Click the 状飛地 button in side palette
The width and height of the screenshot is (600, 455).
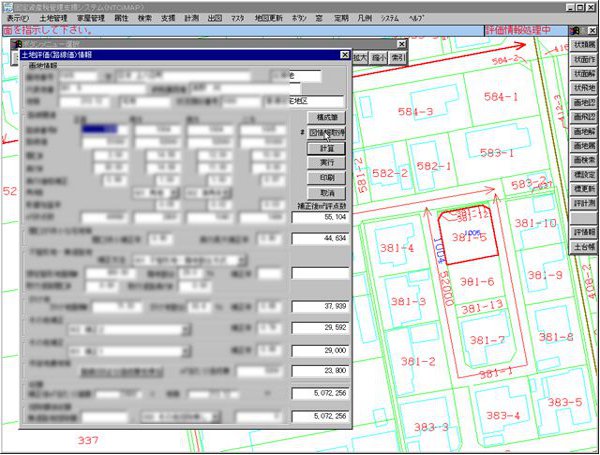pyautogui.click(x=584, y=88)
